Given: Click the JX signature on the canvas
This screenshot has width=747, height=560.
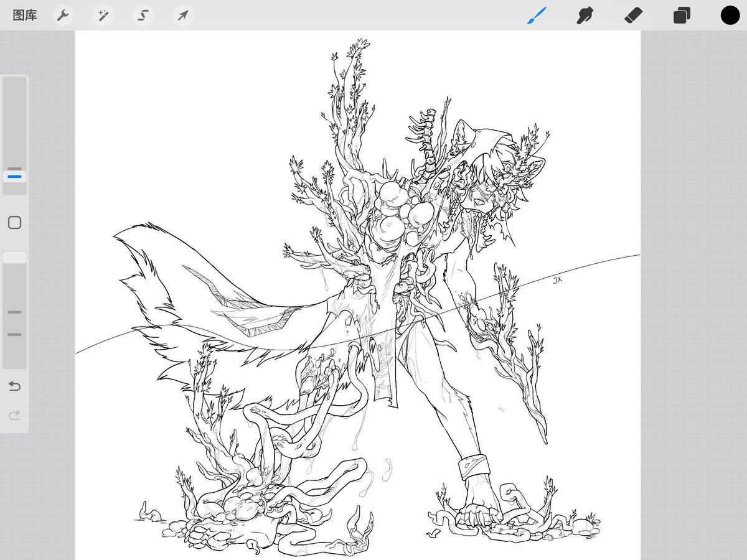Looking at the screenshot, I should (x=557, y=281).
